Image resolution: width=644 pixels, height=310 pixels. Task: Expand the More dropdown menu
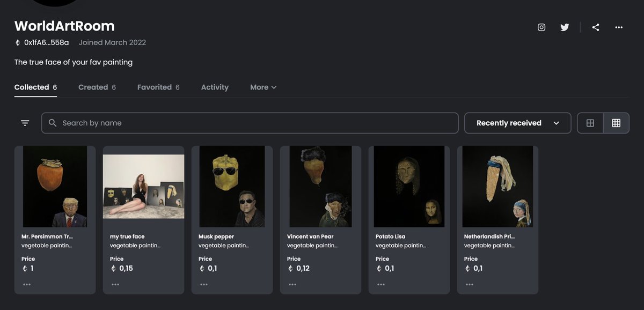(x=264, y=87)
